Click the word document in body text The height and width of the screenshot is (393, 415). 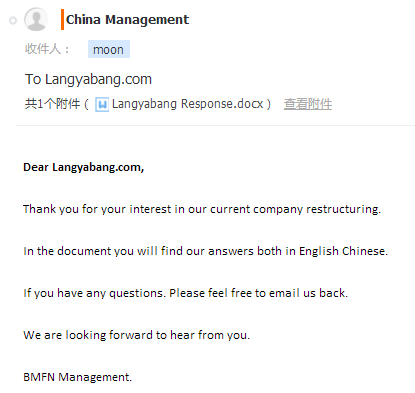pos(84,251)
